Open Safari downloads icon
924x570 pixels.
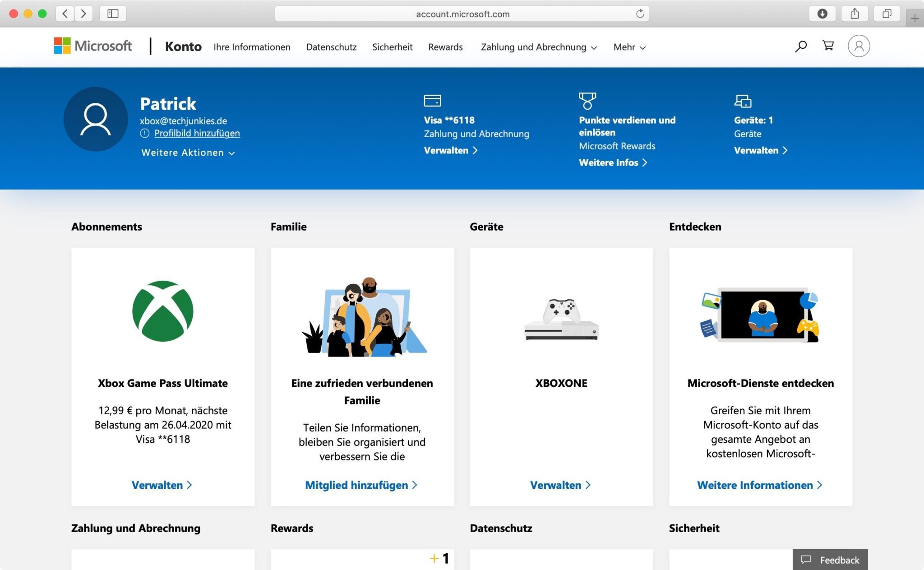coord(822,14)
